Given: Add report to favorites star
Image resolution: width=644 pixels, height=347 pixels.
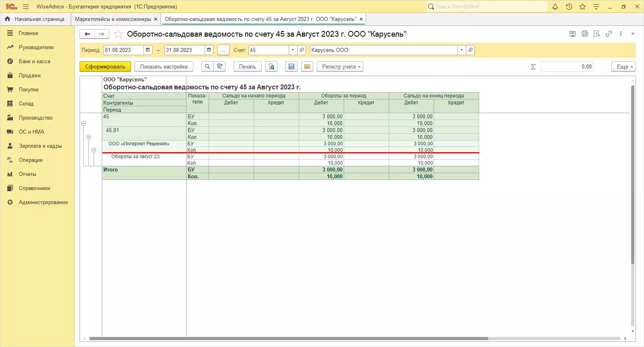Looking at the screenshot, I should 118,34.
